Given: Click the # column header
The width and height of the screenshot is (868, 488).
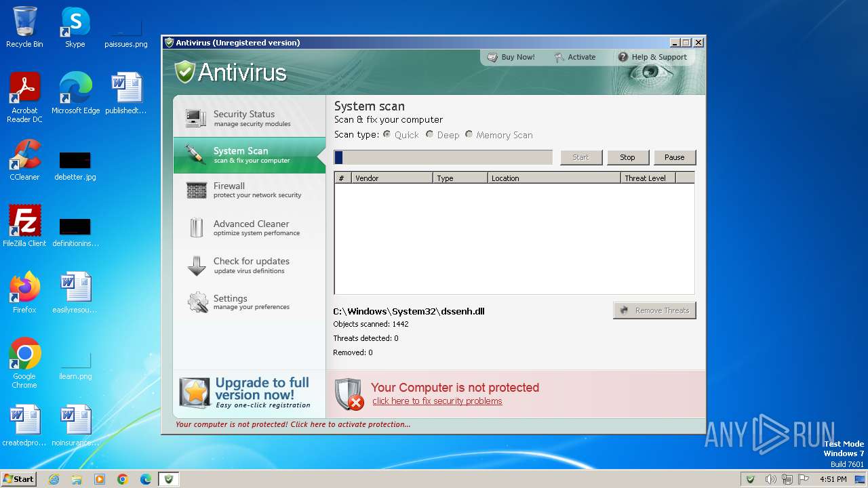Looking at the screenshot, I should 342,178.
